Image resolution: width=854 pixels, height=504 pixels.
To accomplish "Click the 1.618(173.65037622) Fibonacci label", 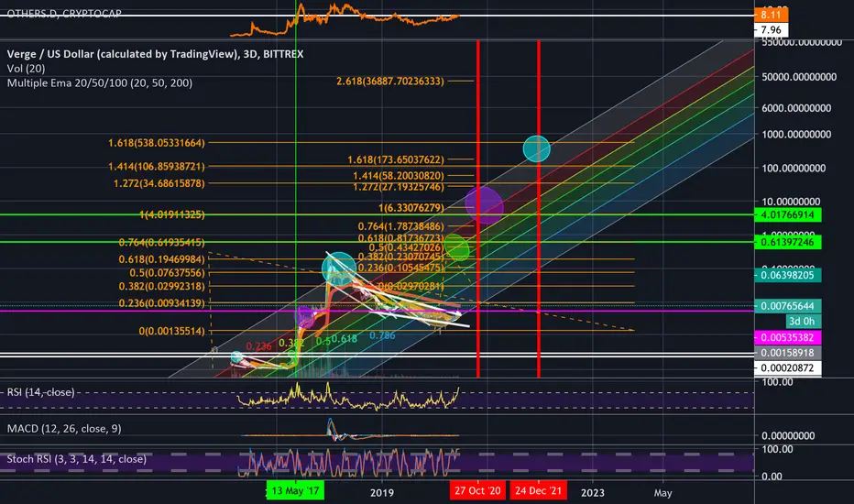I will (396, 159).
